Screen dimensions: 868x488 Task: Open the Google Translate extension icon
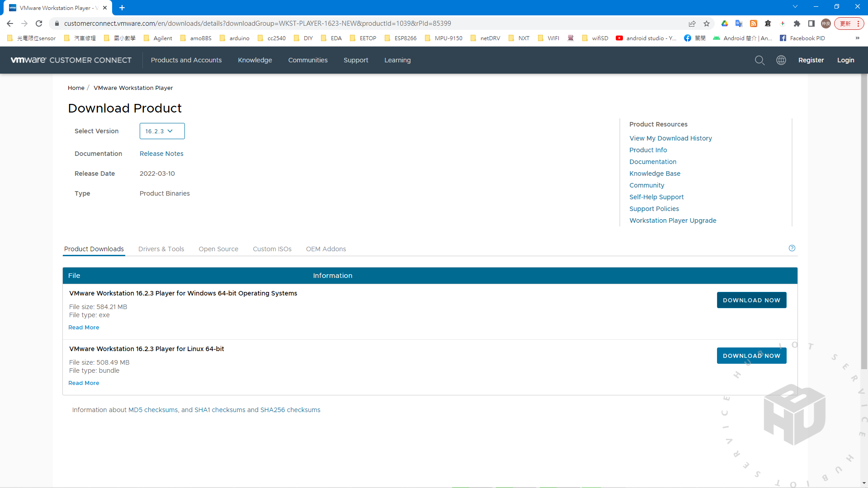pyautogui.click(x=739, y=23)
